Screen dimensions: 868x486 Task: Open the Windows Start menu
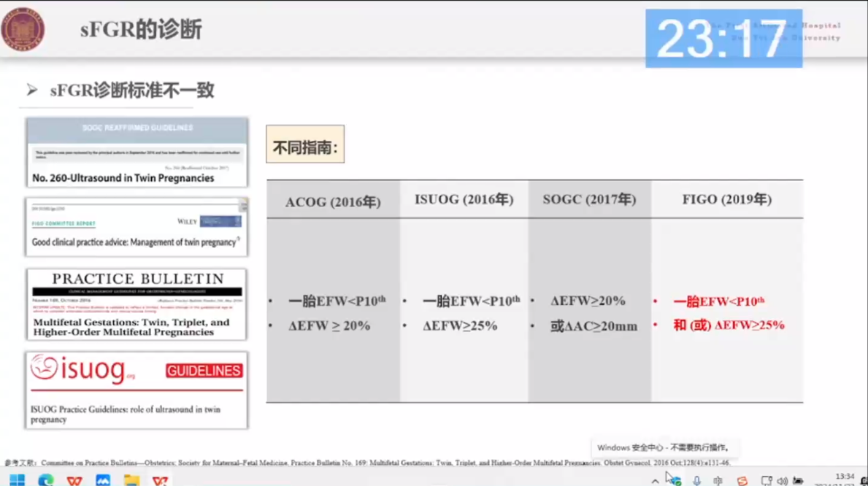[x=17, y=480]
